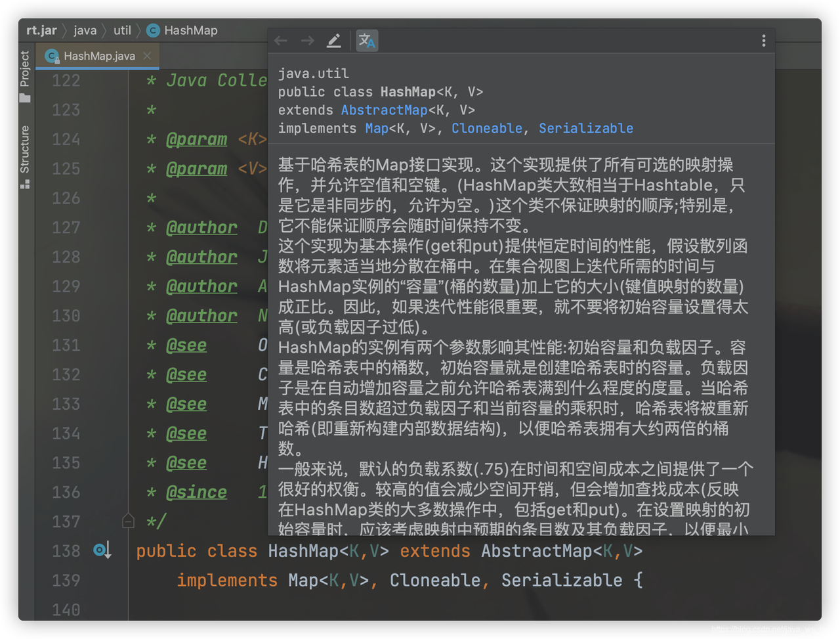Open the AbstractMap link in the popup

pyautogui.click(x=384, y=110)
